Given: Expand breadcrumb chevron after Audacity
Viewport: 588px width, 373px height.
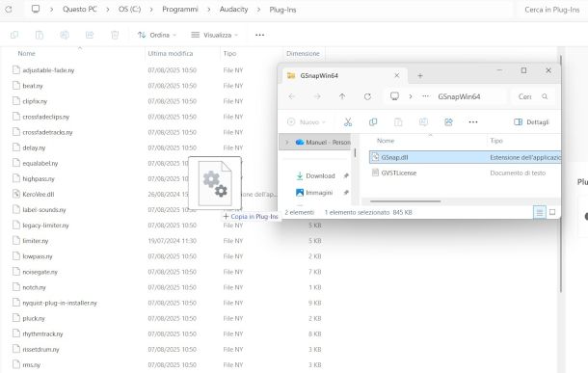Looking at the screenshot, I should point(258,10).
